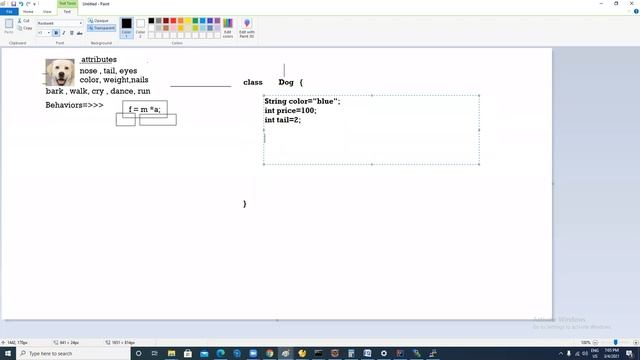Open the taskbar clock and date
This screenshot has height=360, width=640.
[x=611, y=353]
